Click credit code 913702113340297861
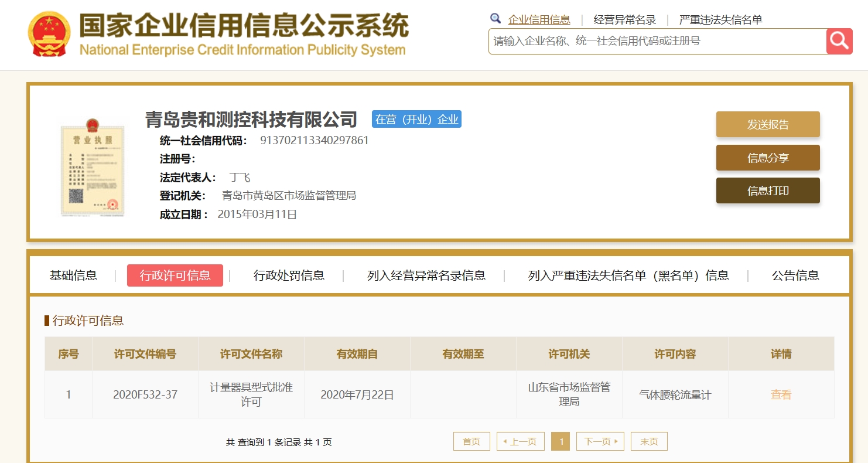Screen dimensions: 868x463 click(315, 141)
